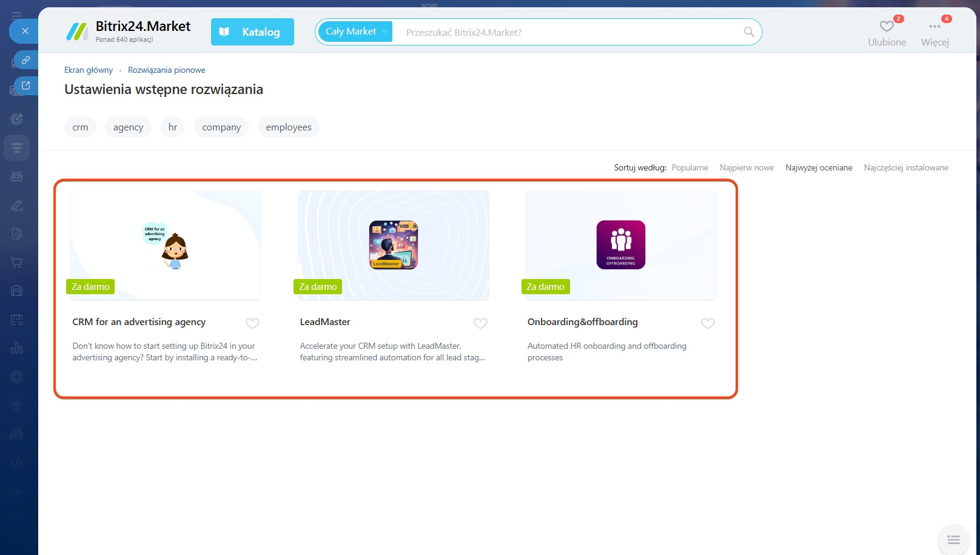Open the striped Market icon in sidebar
Image resolution: width=980 pixels, height=555 pixels.
pos(17,434)
